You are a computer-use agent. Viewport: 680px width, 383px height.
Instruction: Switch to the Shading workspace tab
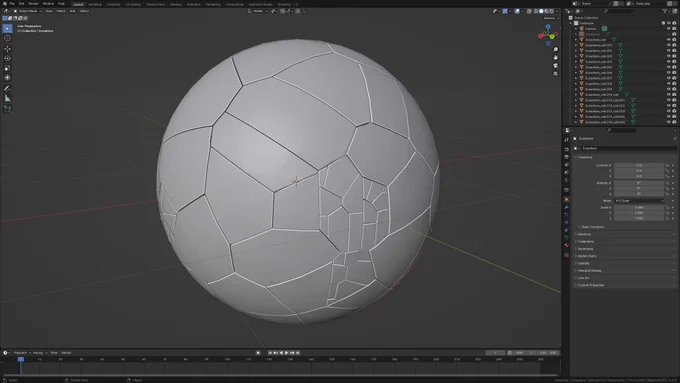click(x=175, y=4)
